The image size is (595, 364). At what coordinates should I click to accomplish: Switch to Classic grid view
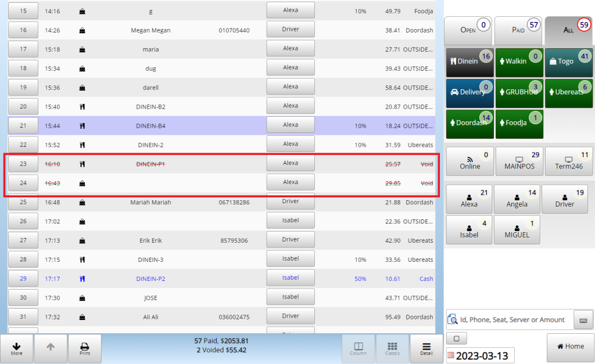pyautogui.click(x=392, y=348)
